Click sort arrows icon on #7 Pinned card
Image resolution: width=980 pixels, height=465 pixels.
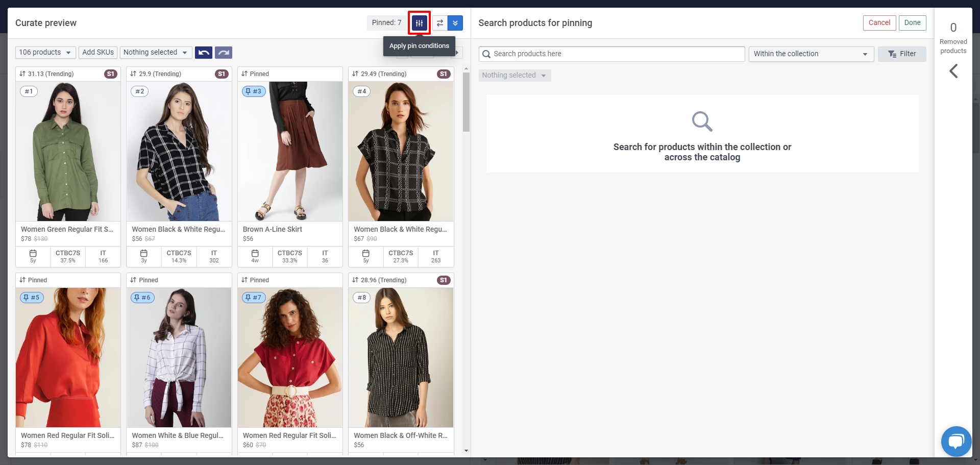244,280
